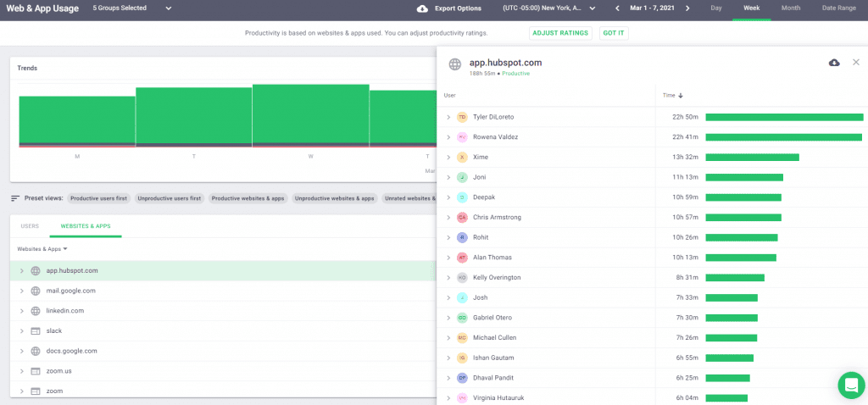Click the window icon for zoom.us
The height and width of the screenshot is (405, 868).
[x=36, y=371]
